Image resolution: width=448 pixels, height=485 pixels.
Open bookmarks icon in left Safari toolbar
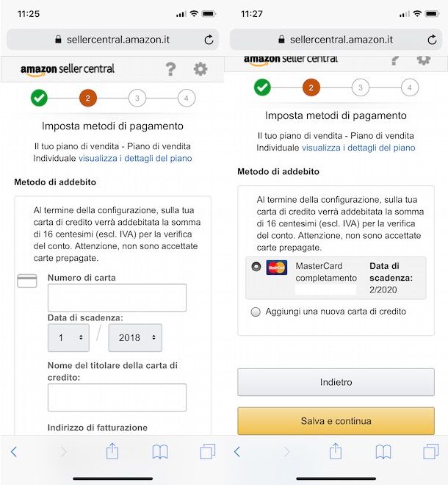click(x=159, y=451)
